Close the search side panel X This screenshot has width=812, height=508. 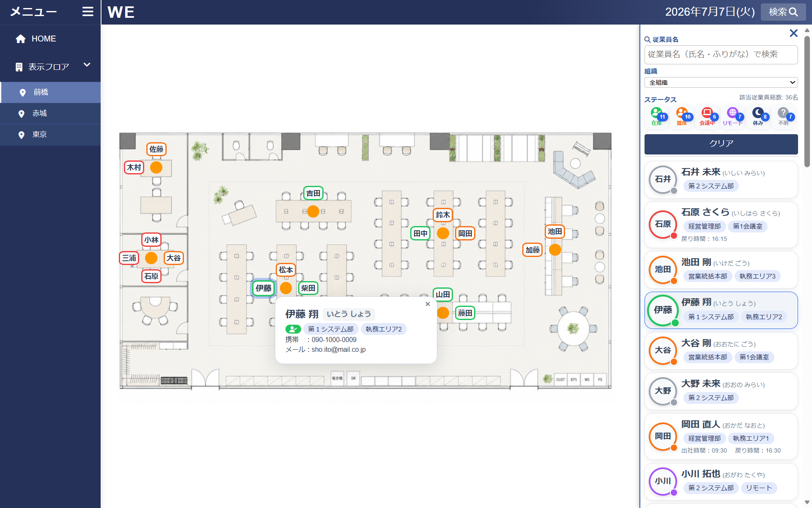coord(793,33)
